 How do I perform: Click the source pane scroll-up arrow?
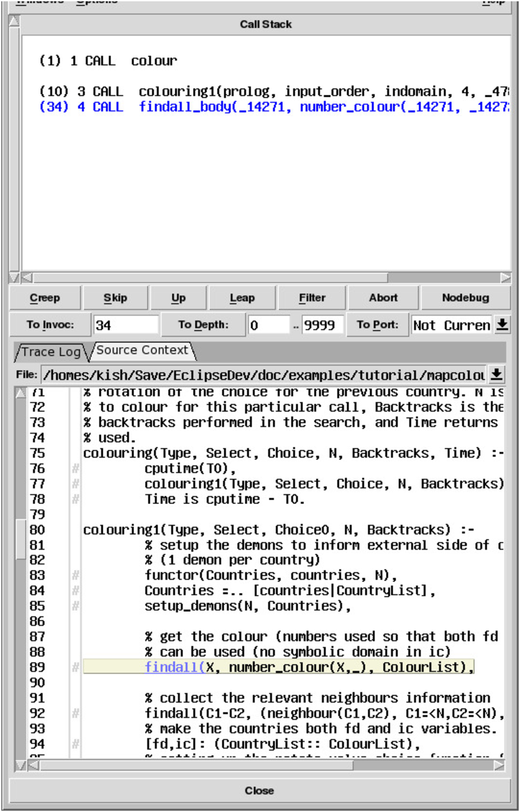point(21,394)
